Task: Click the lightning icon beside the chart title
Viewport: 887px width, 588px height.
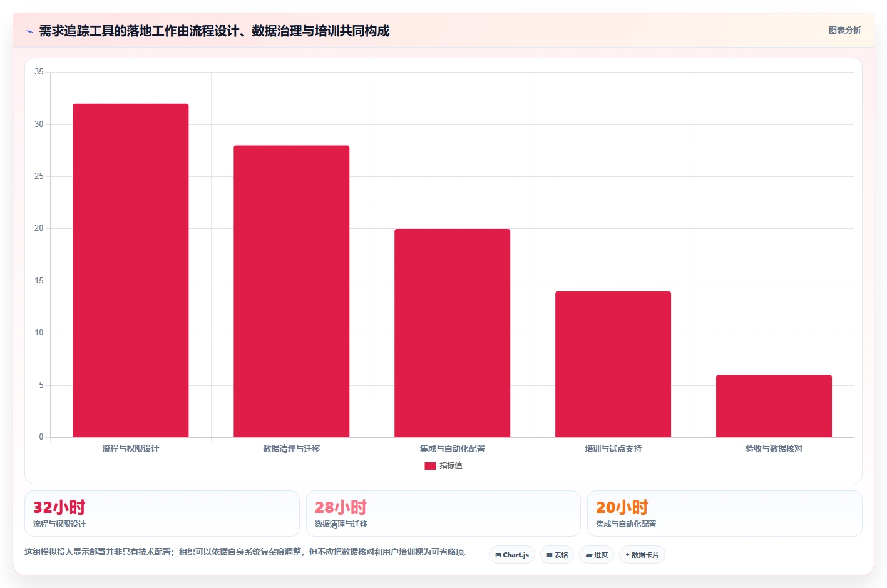Action: 29,31
